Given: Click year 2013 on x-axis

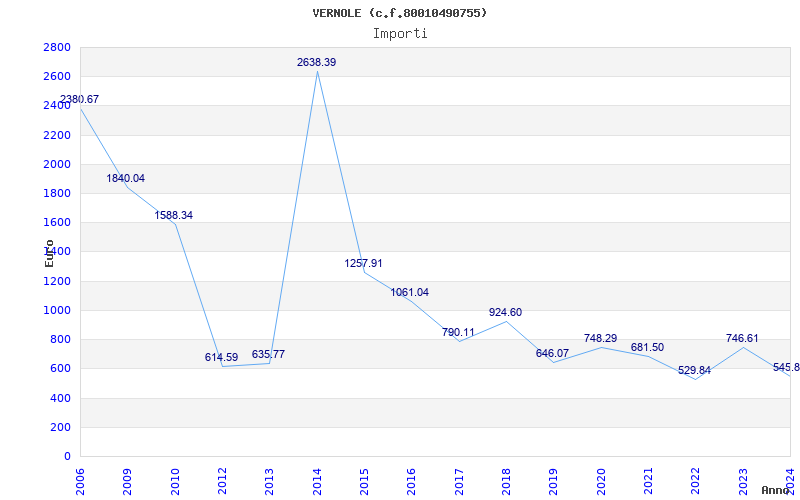Looking at the screenshot, I should point(269,482).
